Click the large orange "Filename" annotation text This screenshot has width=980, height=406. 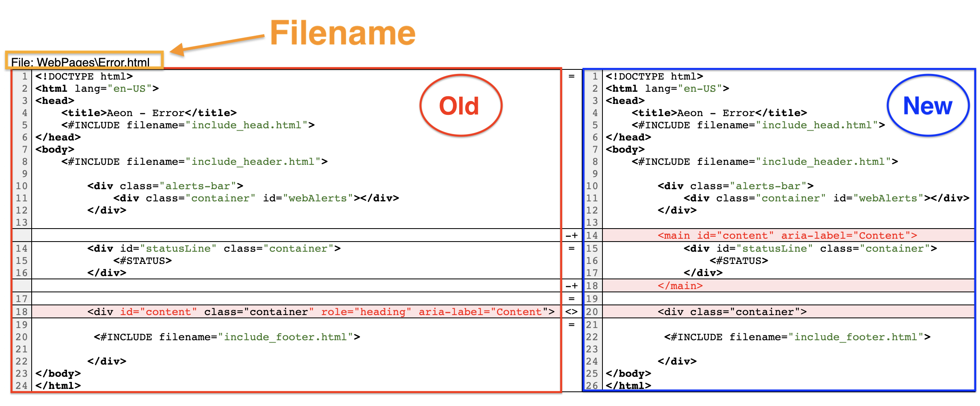point(343,33)
